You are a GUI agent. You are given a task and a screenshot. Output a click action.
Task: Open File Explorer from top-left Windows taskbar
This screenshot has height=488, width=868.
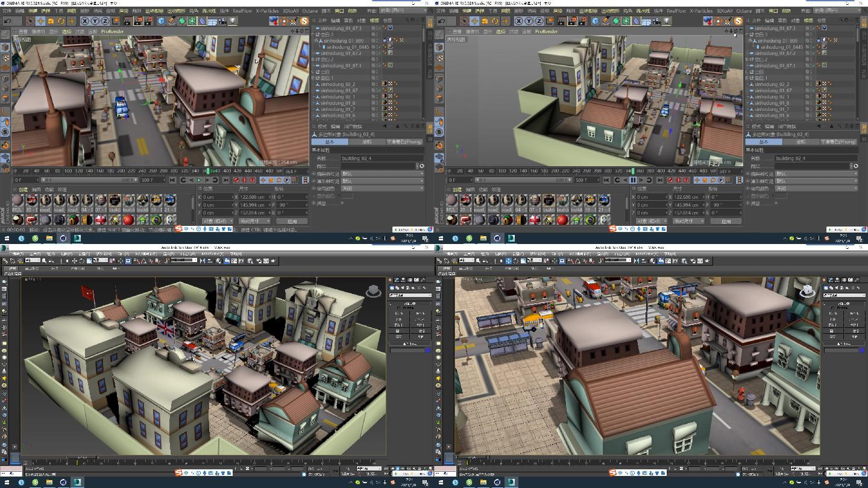pos(49,238)
